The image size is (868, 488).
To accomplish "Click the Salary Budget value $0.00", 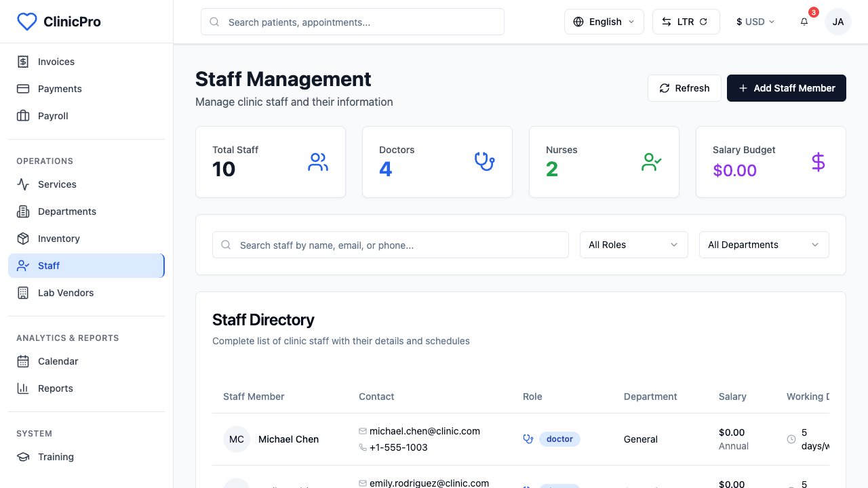I will click(734, 170).
